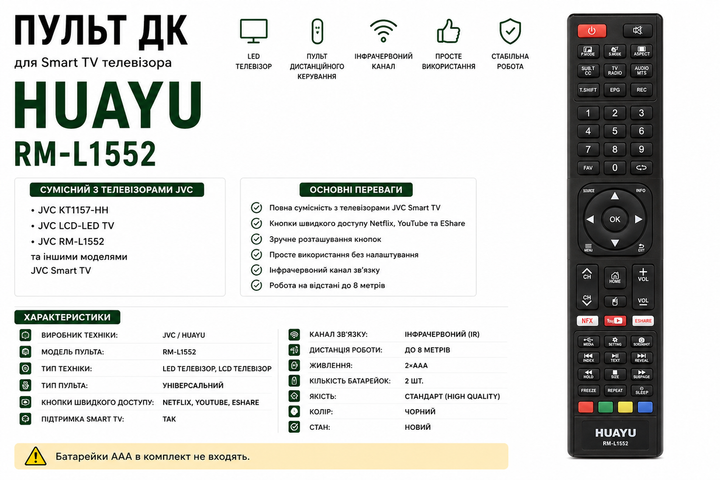Image resolution: width=720 pixels, height=480 pixels.
Task: Click the fast-forward SUBPAGE button
Action: tap(641, 374)
